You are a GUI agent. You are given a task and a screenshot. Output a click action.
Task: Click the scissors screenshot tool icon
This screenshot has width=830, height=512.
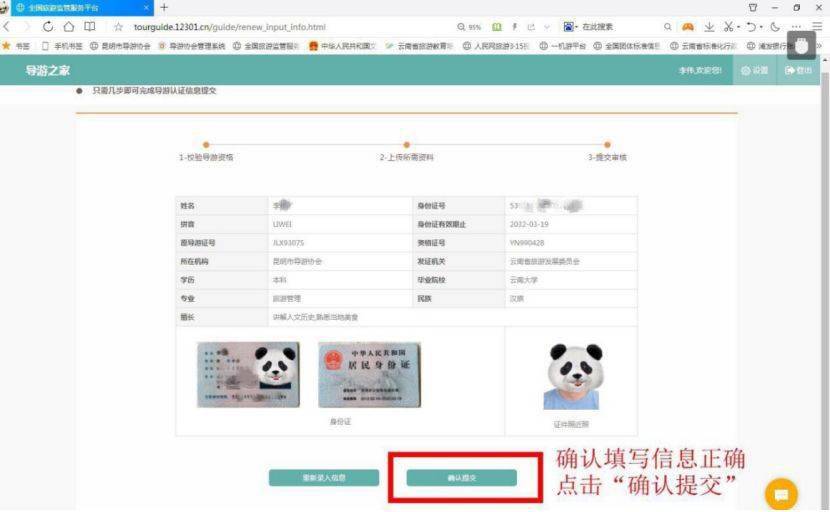729,26
